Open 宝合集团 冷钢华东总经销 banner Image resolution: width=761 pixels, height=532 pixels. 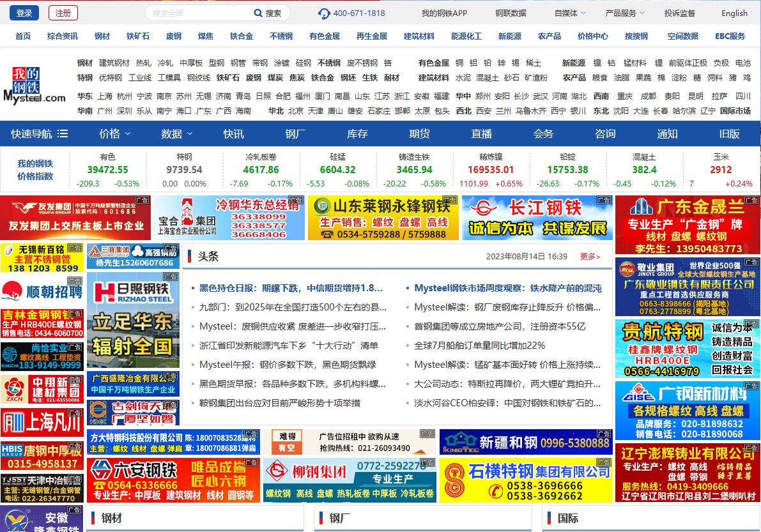(x=229, y=218)
